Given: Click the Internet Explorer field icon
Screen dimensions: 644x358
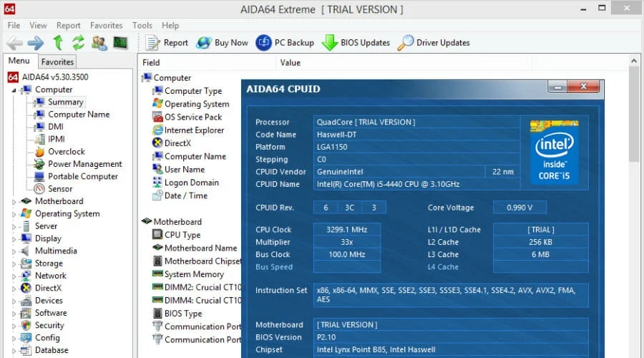Looking at the screenshot, I should click(157, 130).
